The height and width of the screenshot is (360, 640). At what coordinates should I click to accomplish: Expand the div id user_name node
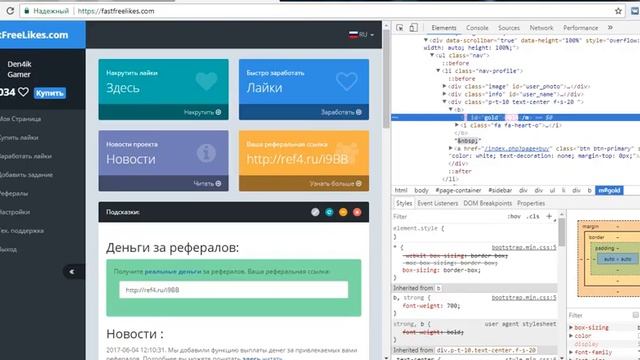point(444,94)
